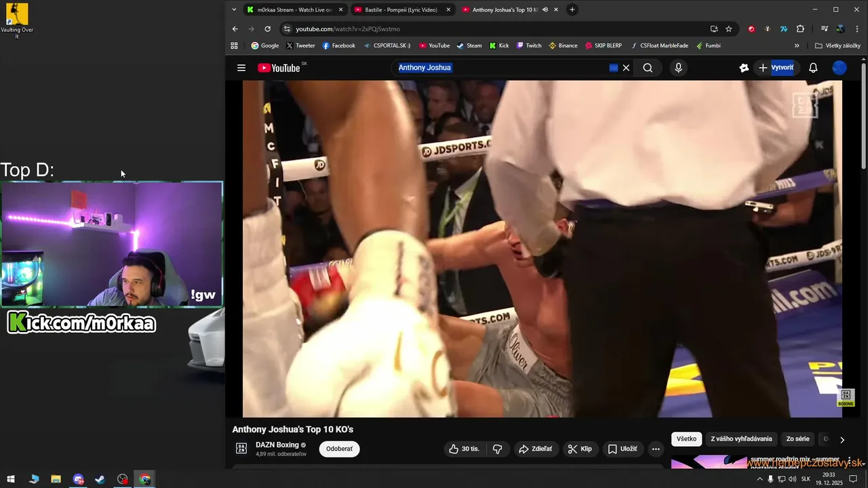868x488 pixels.
Task: Clear the YouTube search box with X
Action: point(626,68)
